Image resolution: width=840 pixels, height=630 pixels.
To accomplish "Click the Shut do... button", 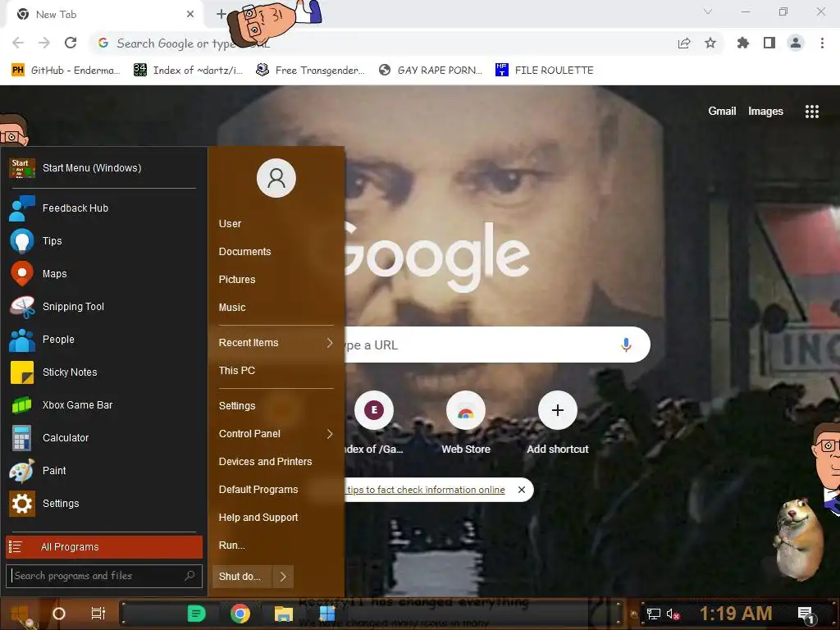I will [x=242, y=577].
